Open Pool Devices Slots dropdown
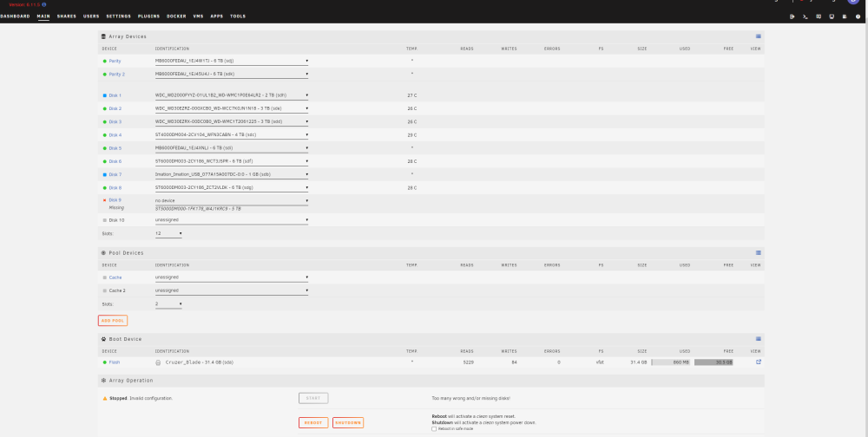Viewport: 868px width, 437px height. (168, 304)
